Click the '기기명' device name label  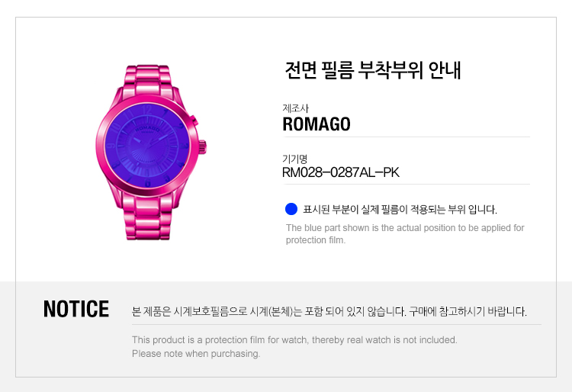pos(294,159)
